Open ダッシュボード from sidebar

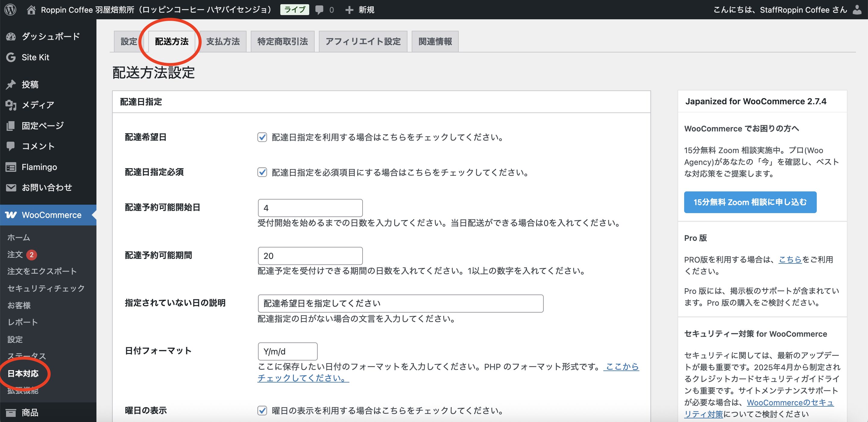(50, 36)
